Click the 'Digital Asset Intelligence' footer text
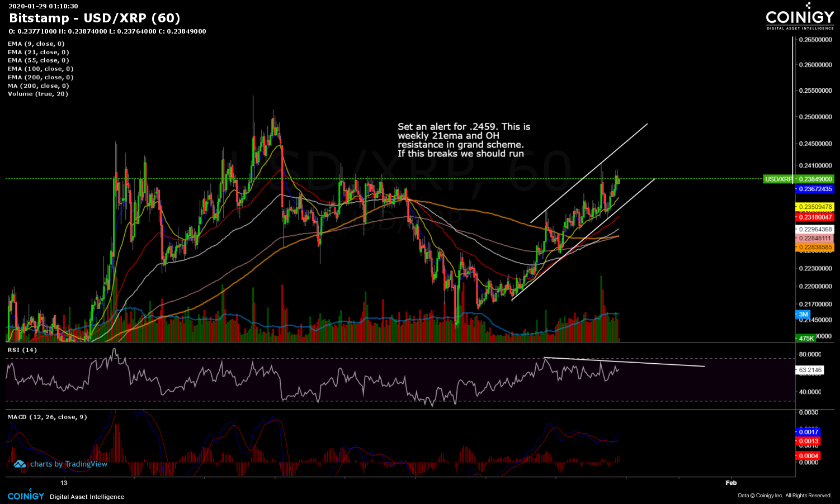The image size is (840, 504). click(x=87, y=497)
